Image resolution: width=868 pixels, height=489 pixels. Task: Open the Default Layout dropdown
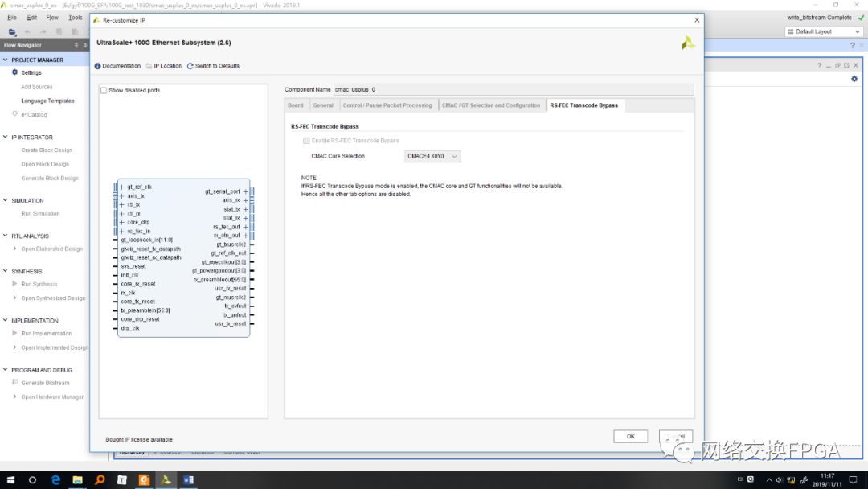coord(824,31)
